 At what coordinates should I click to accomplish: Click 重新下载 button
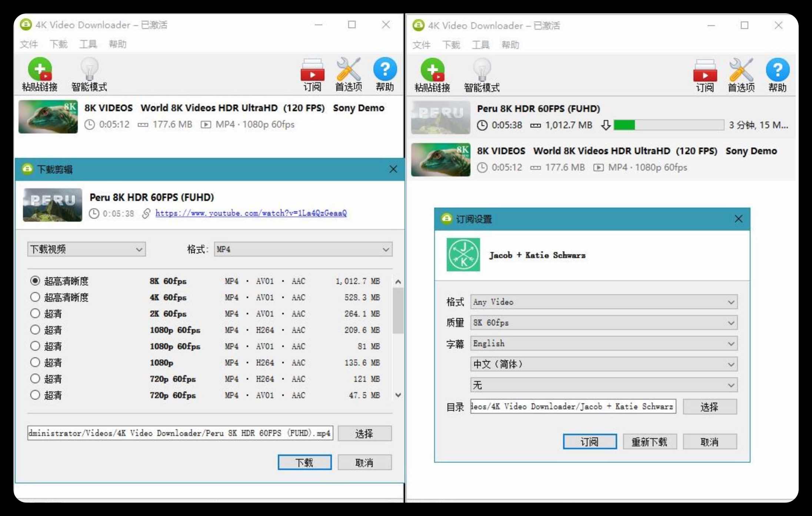point(650,442)
